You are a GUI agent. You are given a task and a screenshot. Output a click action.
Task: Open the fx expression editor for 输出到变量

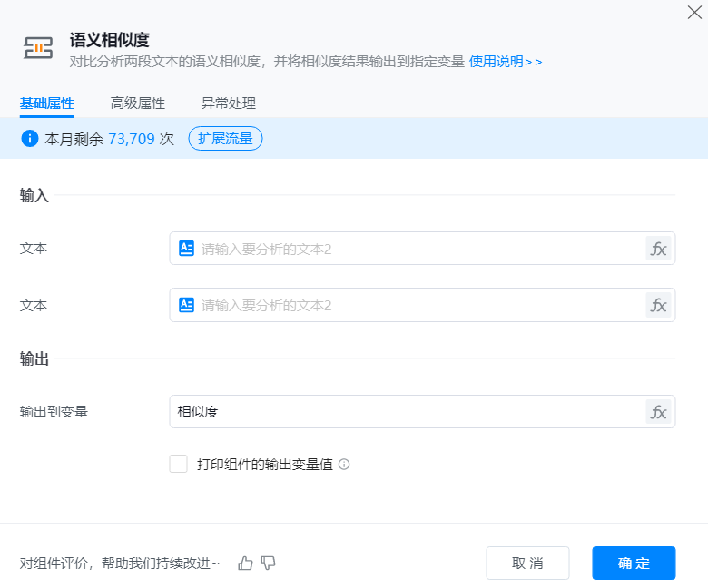(x=658, y=412)
